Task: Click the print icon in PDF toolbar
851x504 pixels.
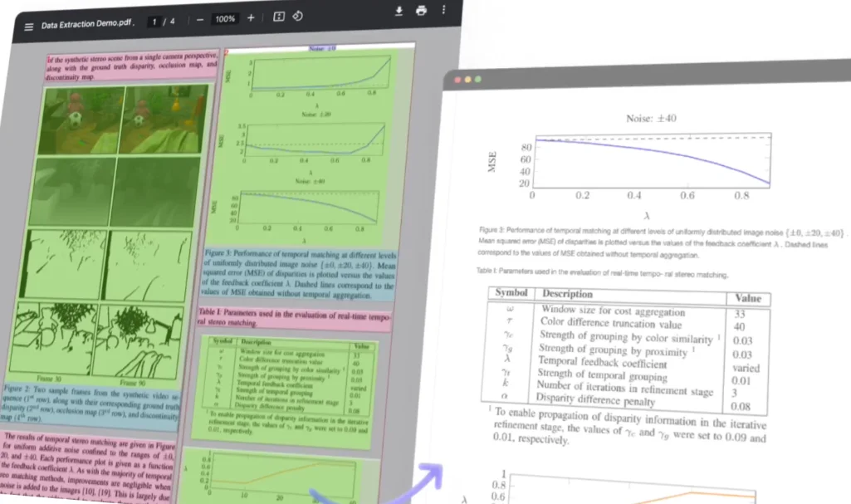Action: click(421, 10)
